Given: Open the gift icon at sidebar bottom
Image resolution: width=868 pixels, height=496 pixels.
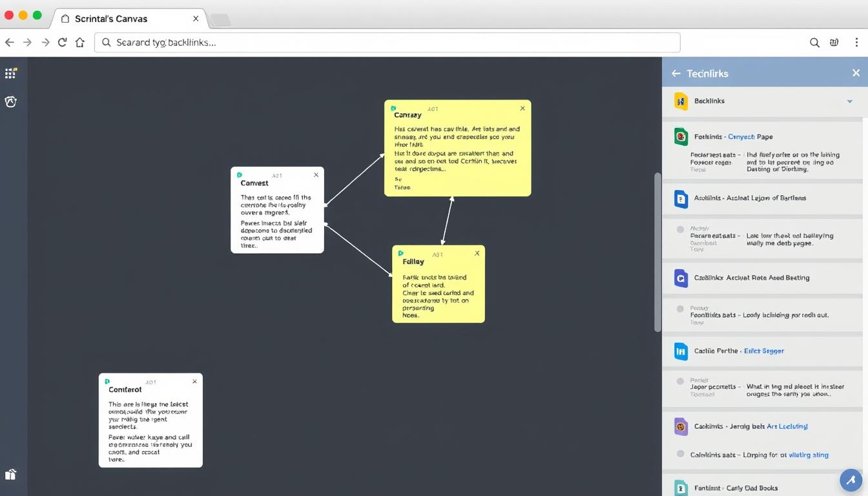Looking at the screenshot, I should point(10,475).
